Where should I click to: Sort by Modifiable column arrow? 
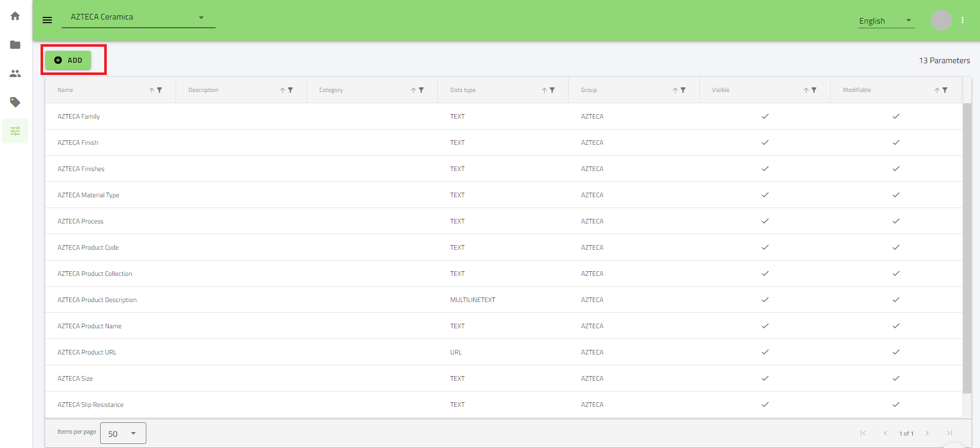pyautogui.click(x=937, y=90)
